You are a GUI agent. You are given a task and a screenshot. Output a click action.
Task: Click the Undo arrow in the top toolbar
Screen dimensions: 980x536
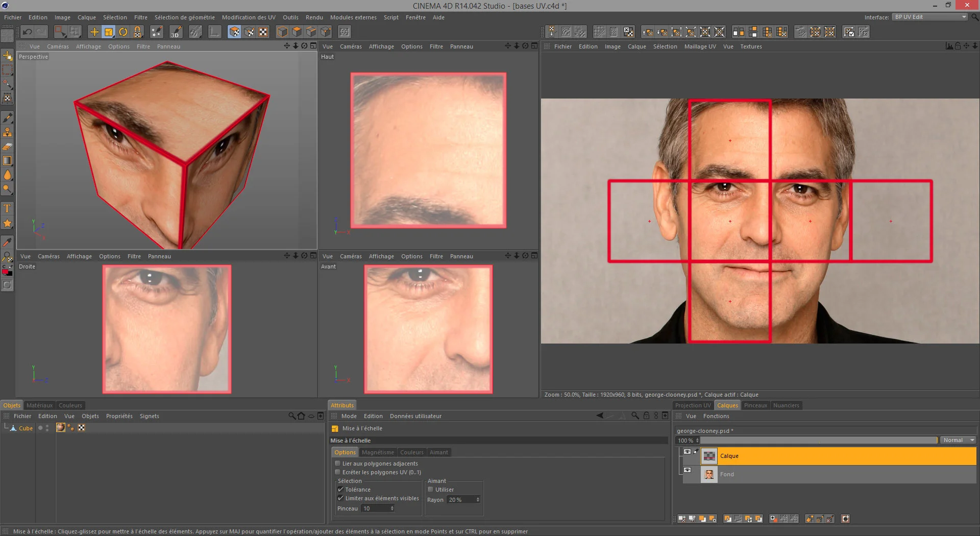coord(27,32)
